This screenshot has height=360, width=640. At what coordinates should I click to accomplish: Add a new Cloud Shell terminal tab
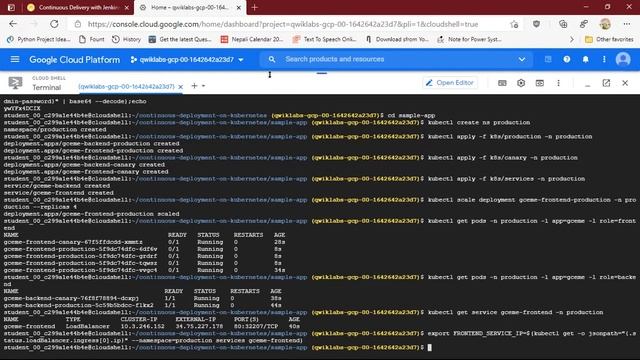pyautogui.click(x=194, y=86)
